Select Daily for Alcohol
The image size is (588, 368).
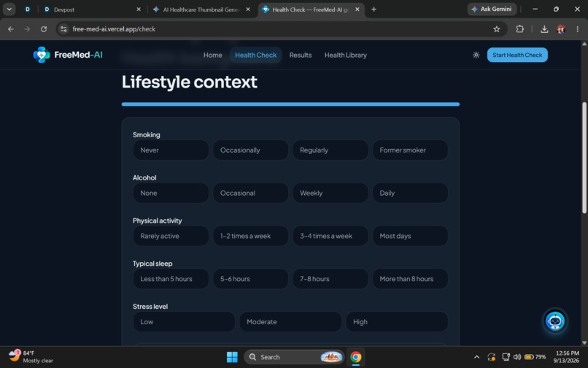410,193
